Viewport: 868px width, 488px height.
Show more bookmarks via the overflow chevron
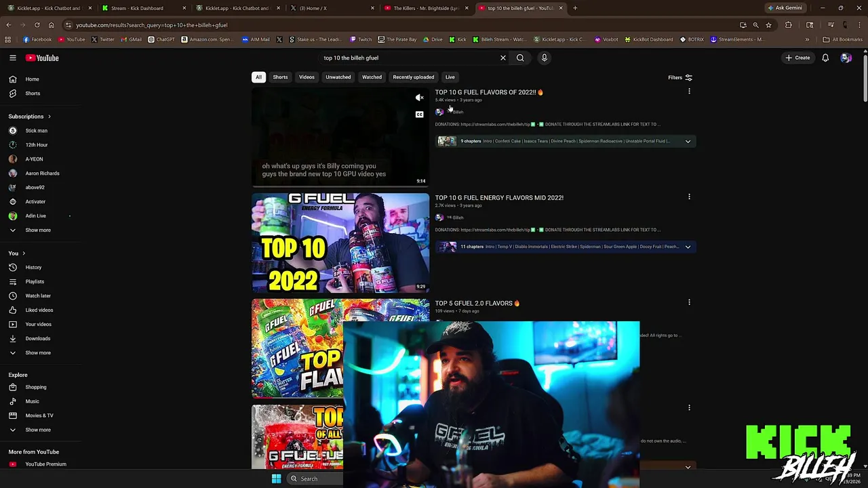tap(807, 39)
